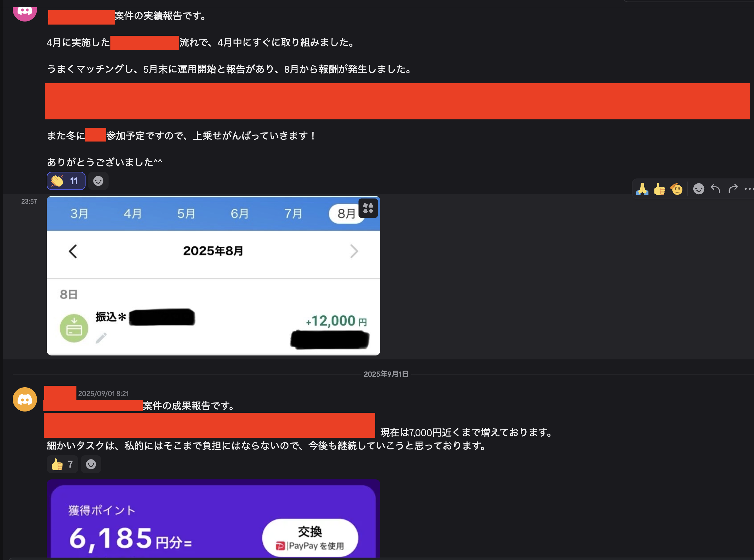Add reaction beside the thumbs up count
Image resolution: width=754 pixels, height=560 pixels.
click(x=91, y=464)
